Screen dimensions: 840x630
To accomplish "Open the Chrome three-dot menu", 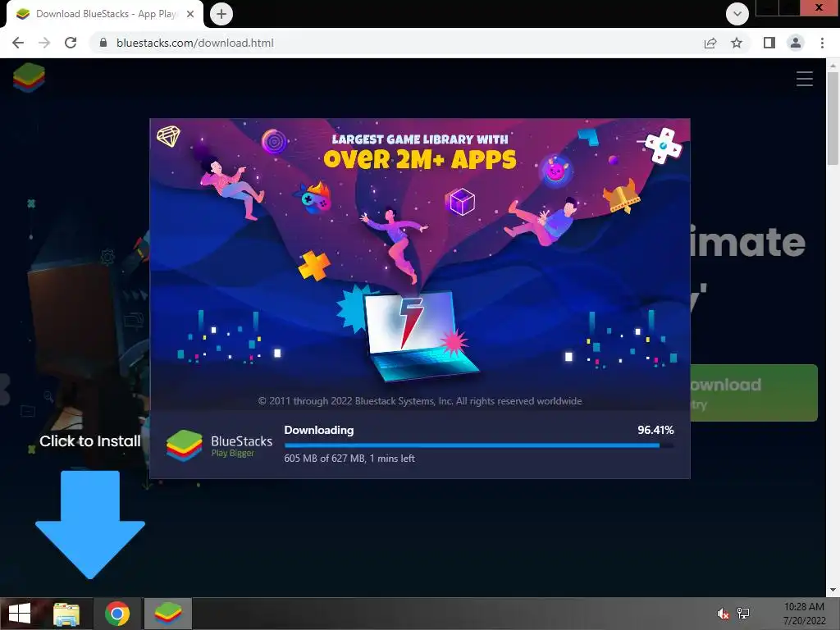I will 822,43.
